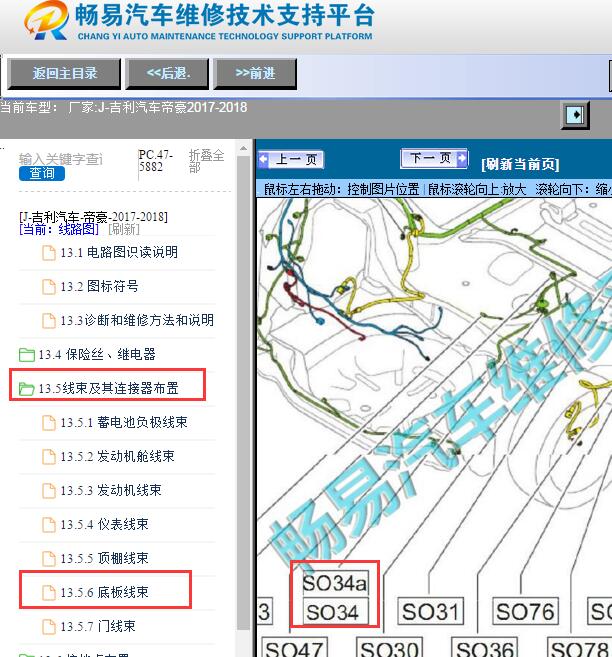Collapse the 13.5 线束及其连接器布置 folder

tap(108, 388)
